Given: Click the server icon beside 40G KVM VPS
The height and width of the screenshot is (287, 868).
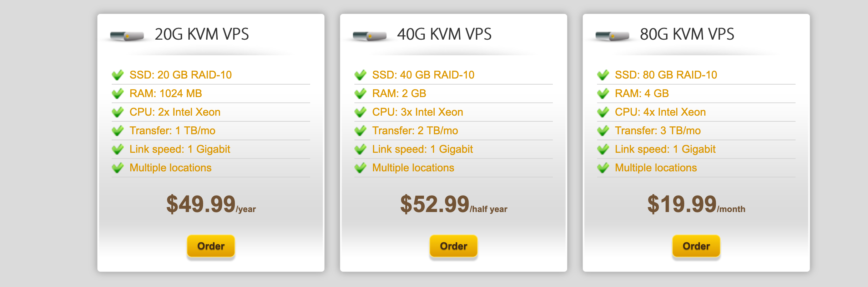Looking at the screenshot, I should pos(370,36).
